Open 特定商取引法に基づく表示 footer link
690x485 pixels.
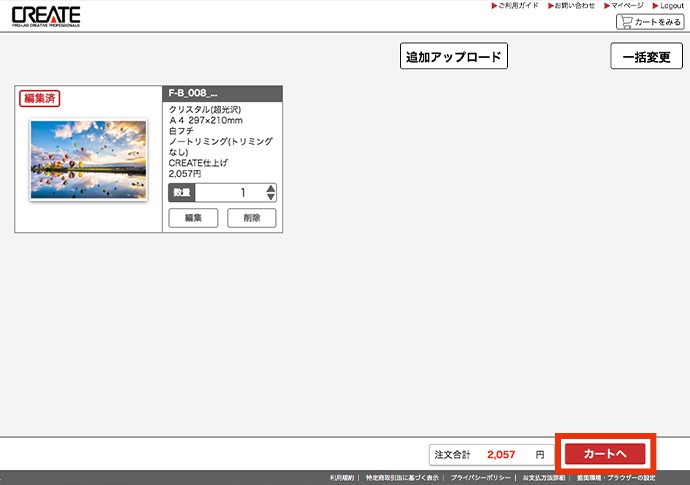pos(402,478)
